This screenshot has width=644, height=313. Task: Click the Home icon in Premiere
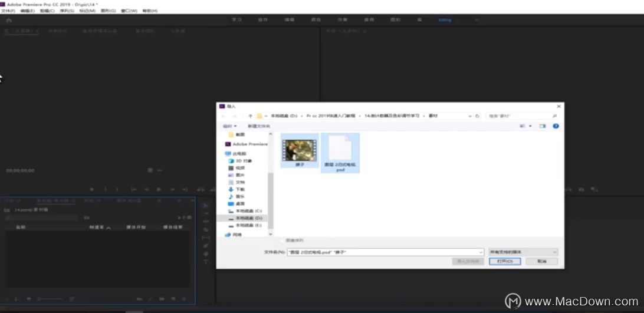9,20
